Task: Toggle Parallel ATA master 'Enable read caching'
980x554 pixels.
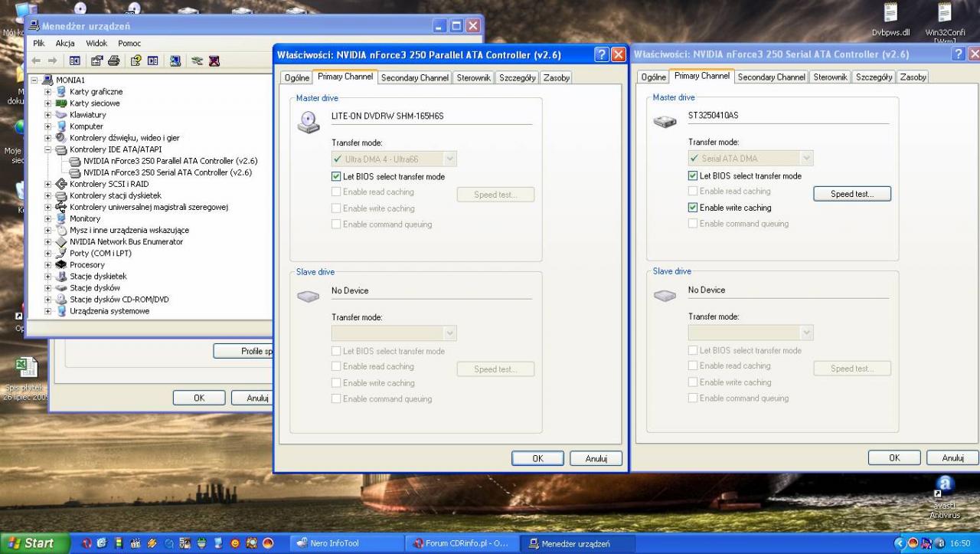Action: click(336, 192)
